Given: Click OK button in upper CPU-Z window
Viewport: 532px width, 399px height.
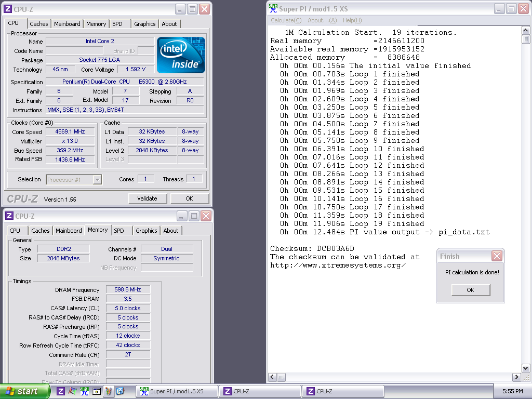Looking at the screenshot, I should click(x=189, y=198).
